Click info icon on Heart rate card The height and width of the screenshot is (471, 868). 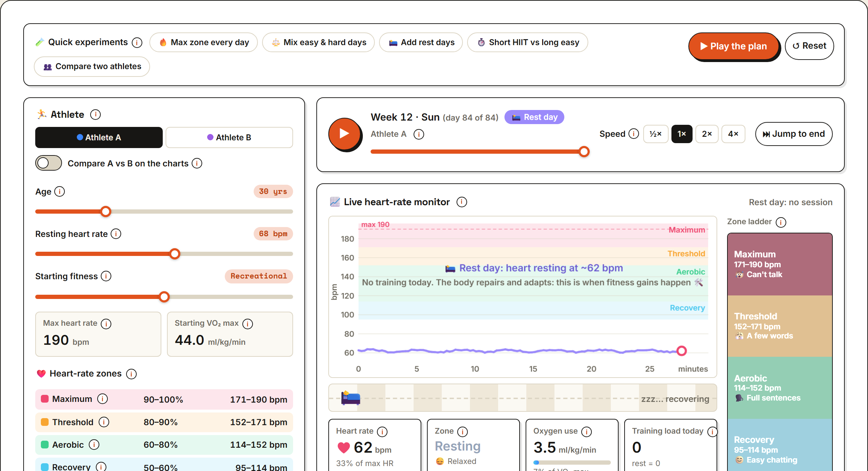[382, 432]
